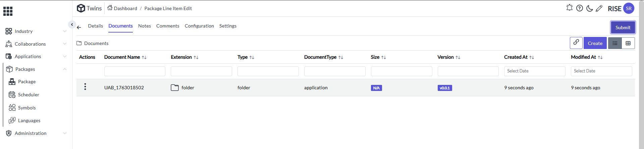Switch to grid view
Image resolution: width=644 pixels, height=149 pixels.
[x=628, y=43]
